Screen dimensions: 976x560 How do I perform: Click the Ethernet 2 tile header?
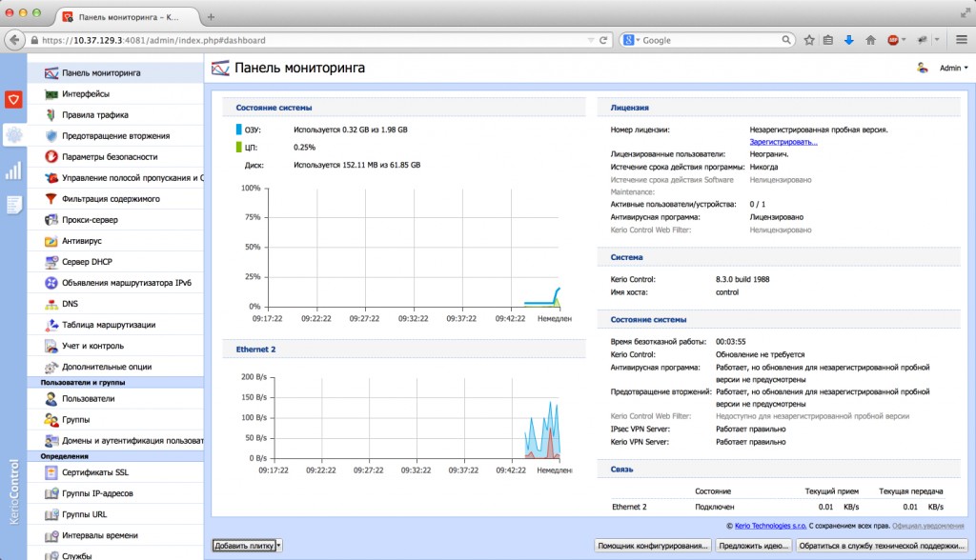[x=404, y=350]
